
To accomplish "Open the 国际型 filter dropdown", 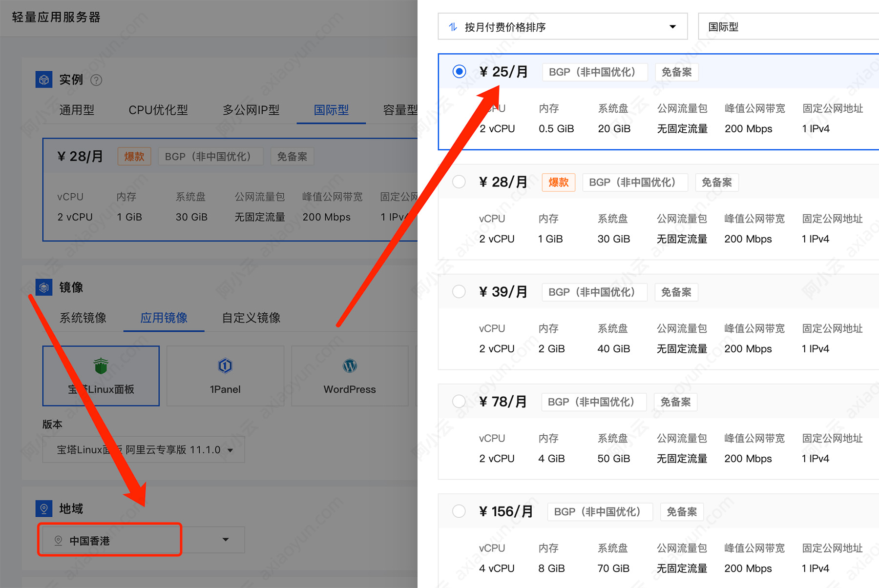I will coord(789,27).
